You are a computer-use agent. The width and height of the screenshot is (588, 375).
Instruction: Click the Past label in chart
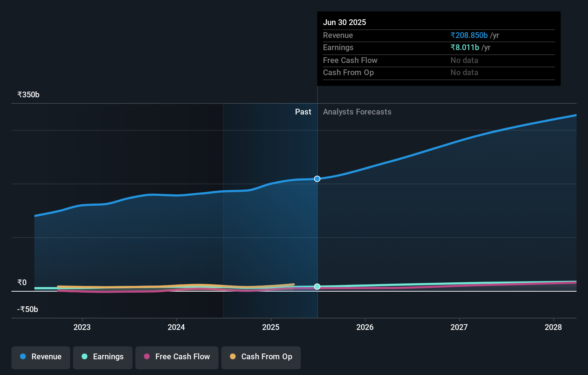point(303,112)
